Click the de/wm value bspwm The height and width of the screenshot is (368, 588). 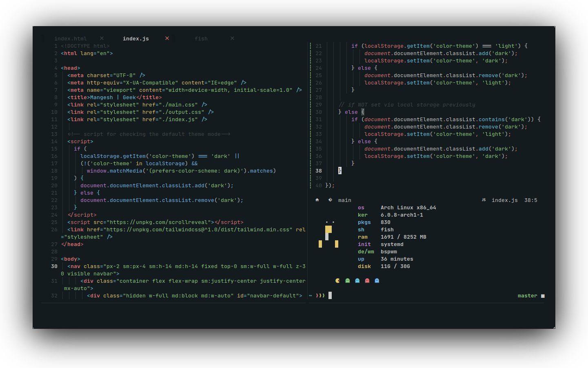(x=389, y=252)
